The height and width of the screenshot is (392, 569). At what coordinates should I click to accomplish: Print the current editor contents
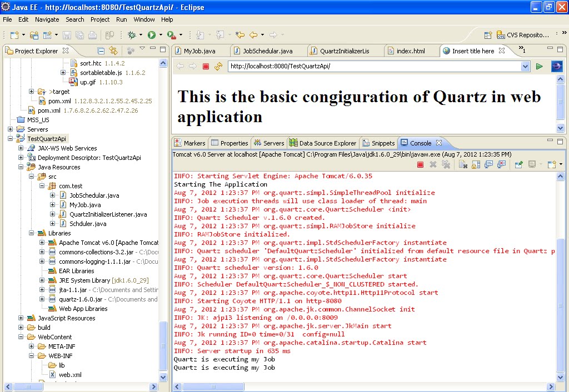(x=92, y=34)
